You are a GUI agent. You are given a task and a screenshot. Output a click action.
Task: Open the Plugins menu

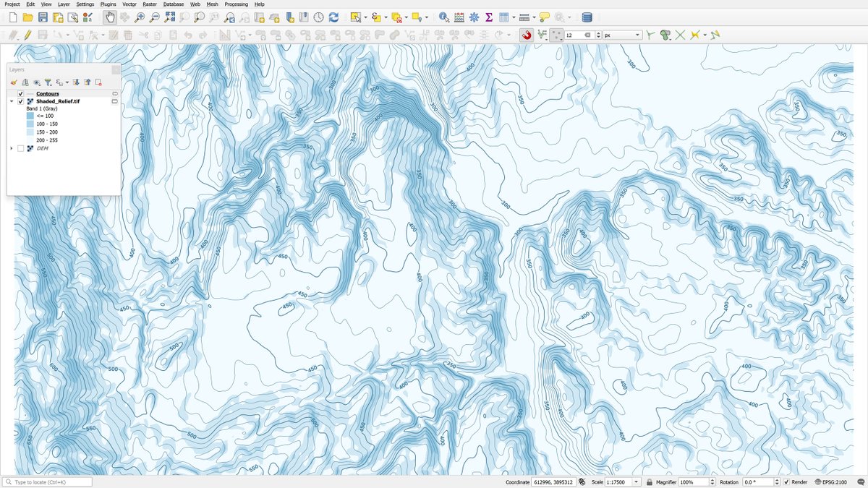coord(108,4)
